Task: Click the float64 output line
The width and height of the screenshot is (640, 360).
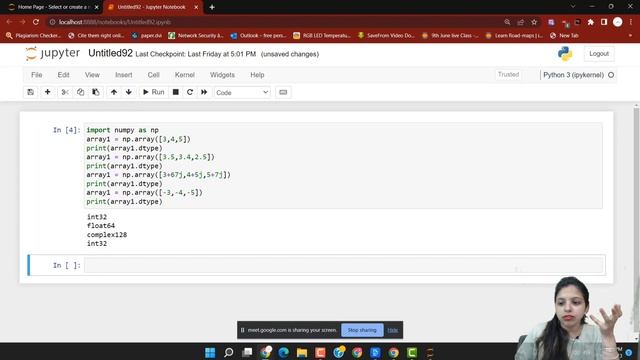Action: [x=101, y=226]
